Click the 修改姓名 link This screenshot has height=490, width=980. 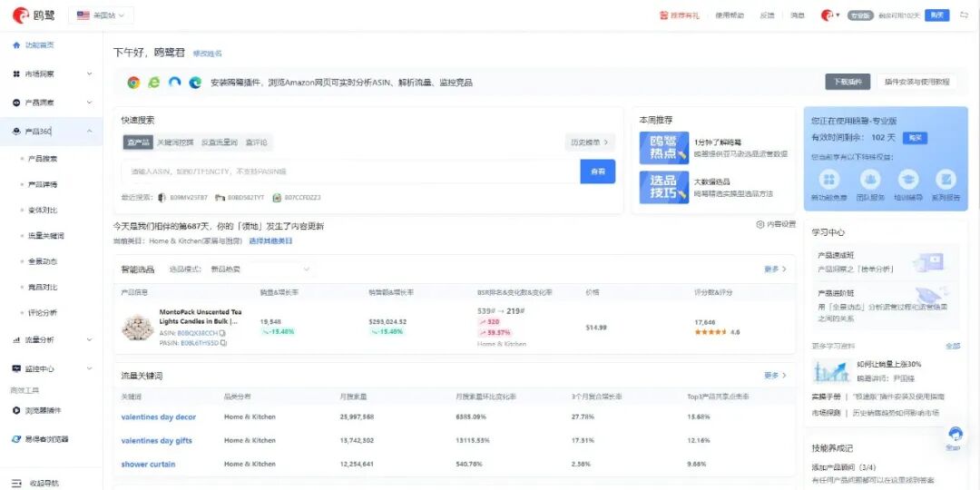tap(207, 54)
